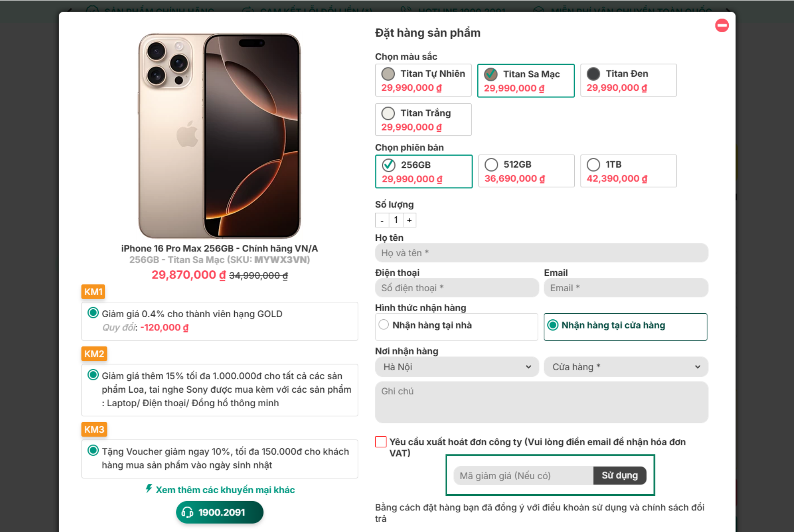
Task: Choose Titan Tự Nhiên color option
Action: (x=423, y=80)
